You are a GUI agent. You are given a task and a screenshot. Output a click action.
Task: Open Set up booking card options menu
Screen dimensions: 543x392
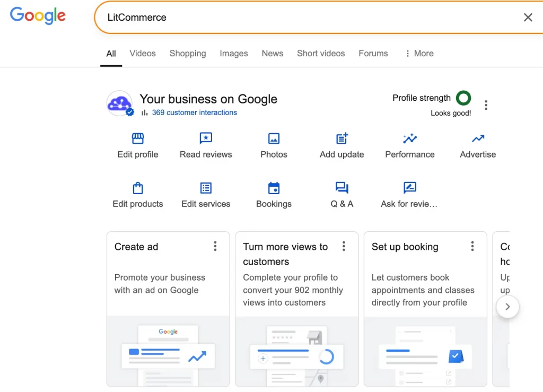[x=472, y=246]
